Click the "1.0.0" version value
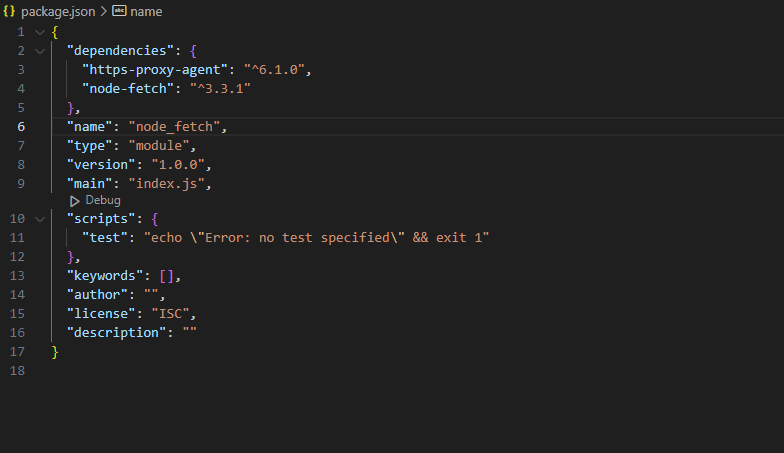Image resolution: width=784 pixels, height=453 pixels. click(178, 164)
